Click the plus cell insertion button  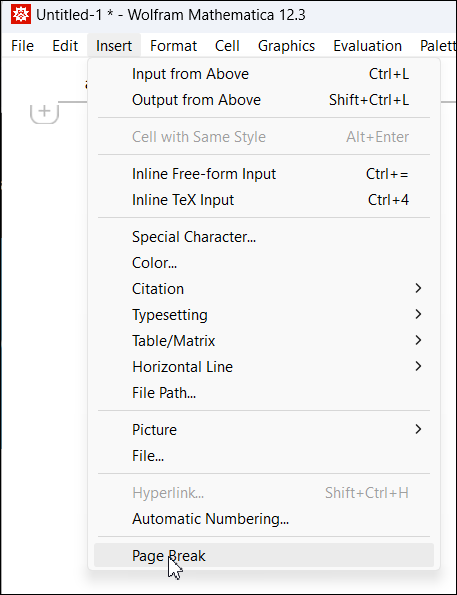coord(44,112)
